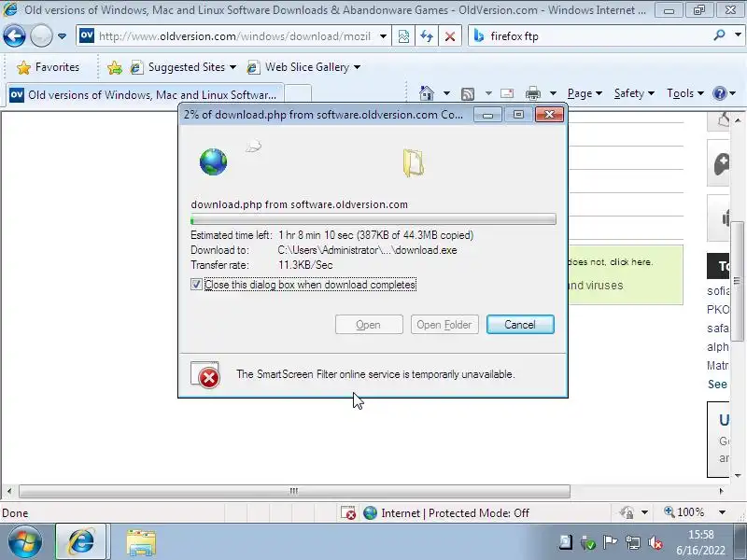Screen dimensions: 747x560
Task: Click the taskbar clock 15:58
Action: (x=701, y=535)
